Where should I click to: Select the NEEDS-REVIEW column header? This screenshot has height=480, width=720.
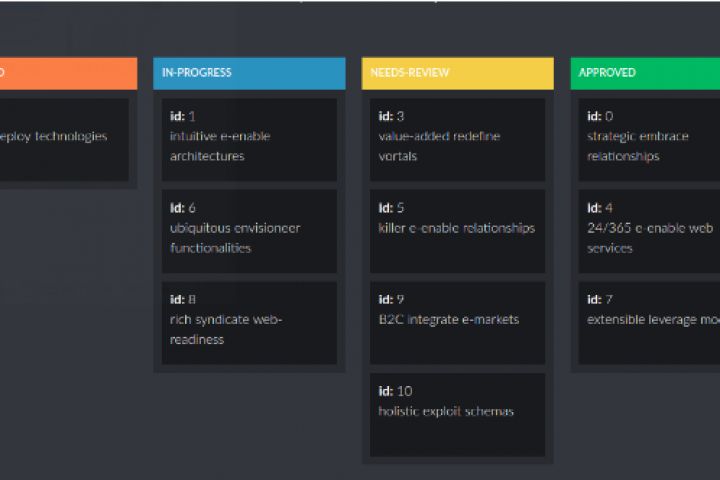click(457, 73)
